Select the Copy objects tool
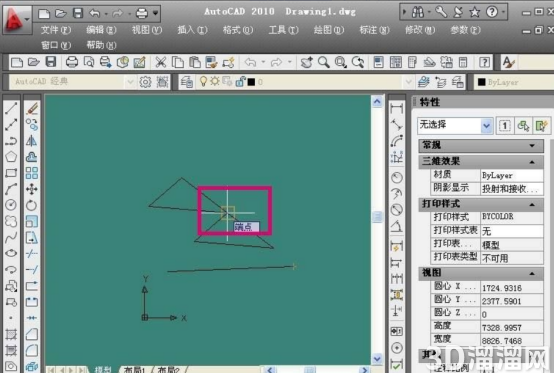This screenshot has height=374, width=554. tap(32, 124)
